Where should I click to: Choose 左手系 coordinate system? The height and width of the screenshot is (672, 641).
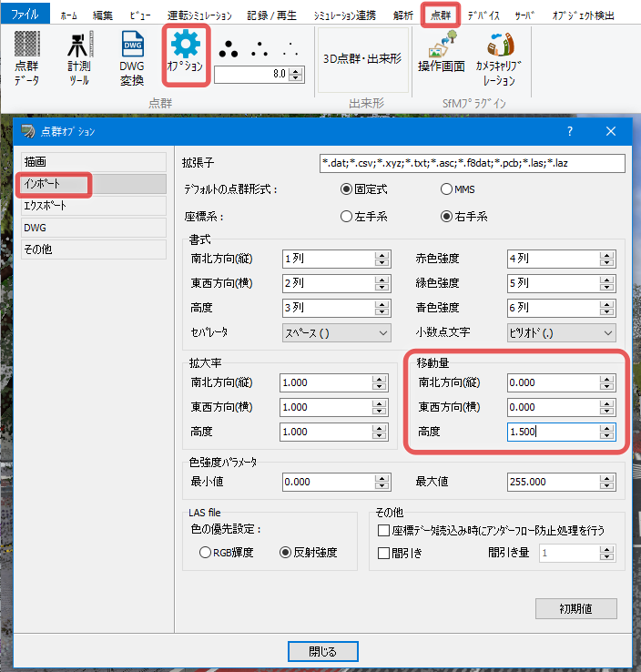pyautogui.click(x=364, y=217)
